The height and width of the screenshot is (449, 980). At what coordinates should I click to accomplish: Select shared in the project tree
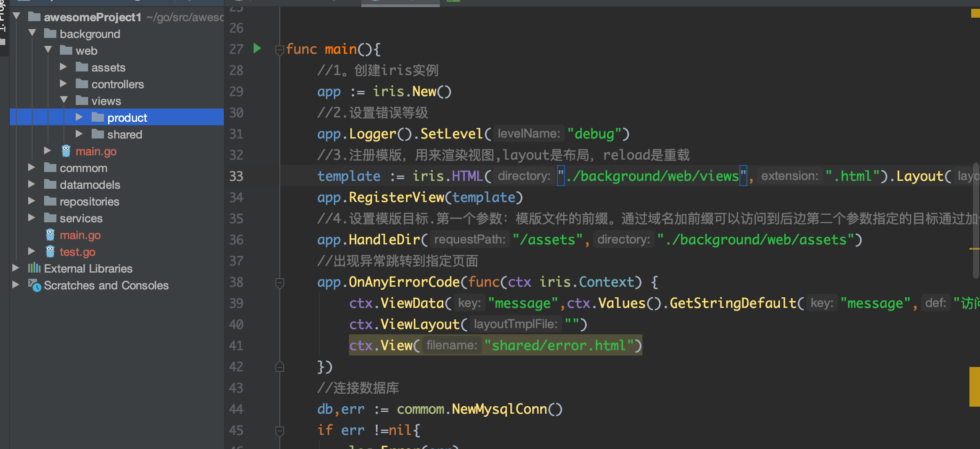click(x=125, y=134)
